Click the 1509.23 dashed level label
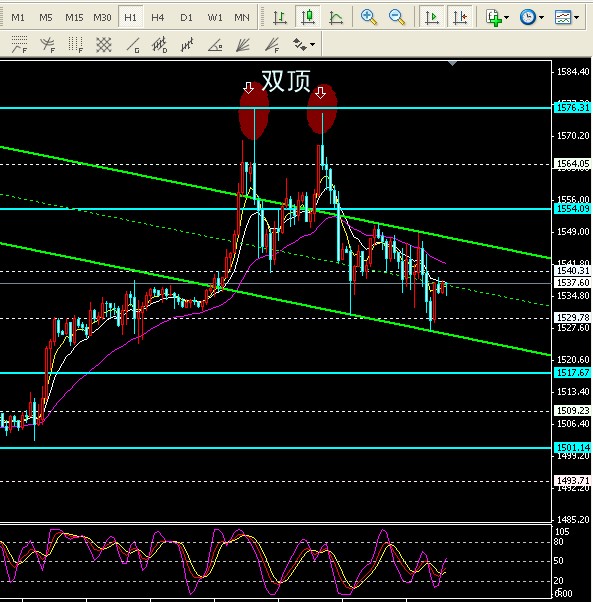Image resolution: width=593 pixels, height=602 pixels. 572,411
